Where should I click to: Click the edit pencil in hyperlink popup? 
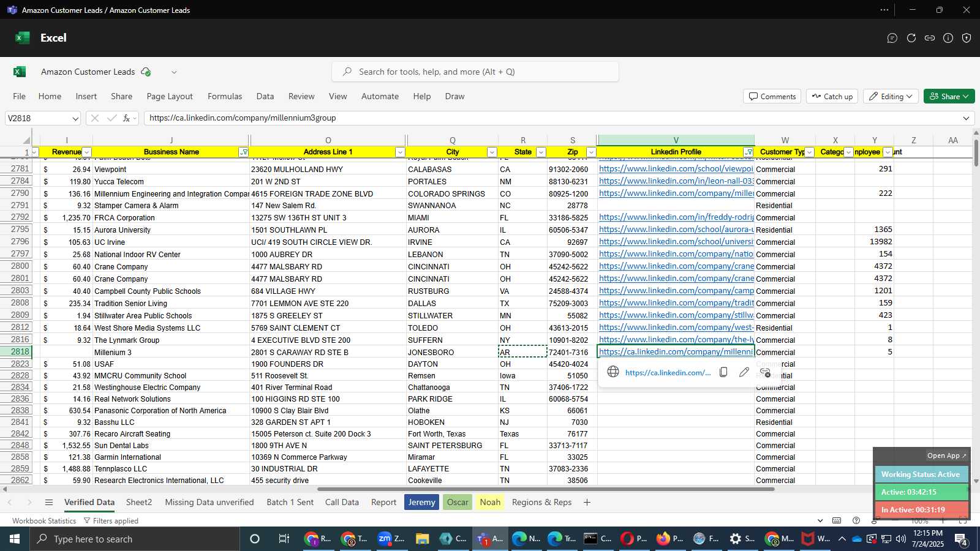[x=744, y=372]
